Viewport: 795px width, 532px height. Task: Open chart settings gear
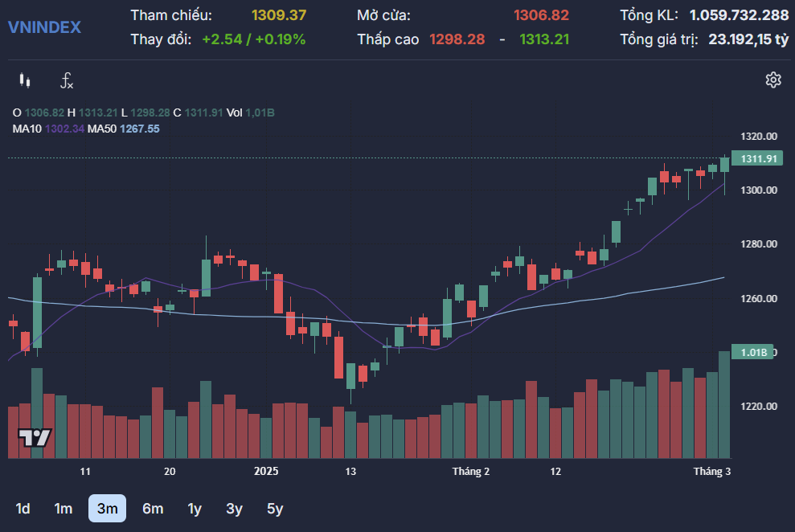pos(773,80)
